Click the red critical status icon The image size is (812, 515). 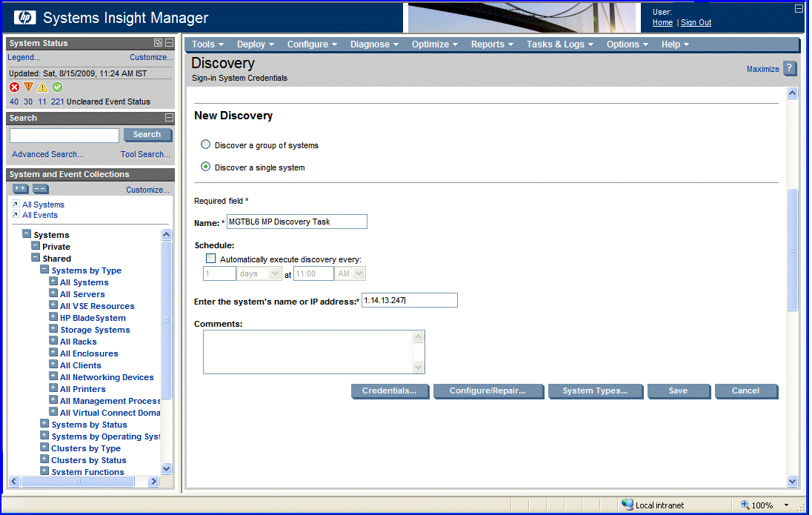click(x=14, y=87)
